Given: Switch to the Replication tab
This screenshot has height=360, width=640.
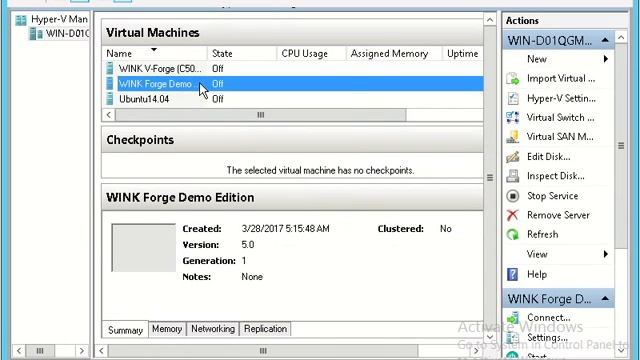Looking at the screenshot, I should 265,329.
